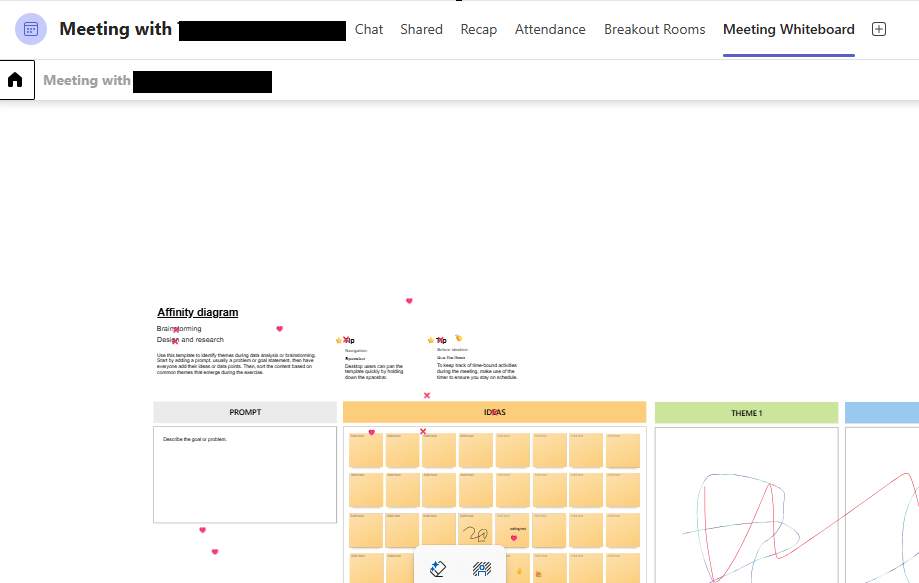Click the Home icon button
This screenshot has height=583, width=919.
[x=16, y=80]
